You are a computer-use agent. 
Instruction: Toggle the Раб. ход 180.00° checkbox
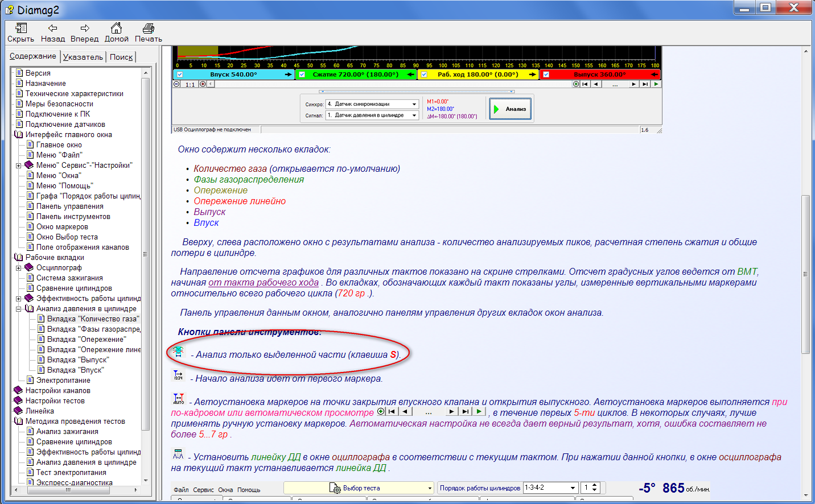[424, 75]
